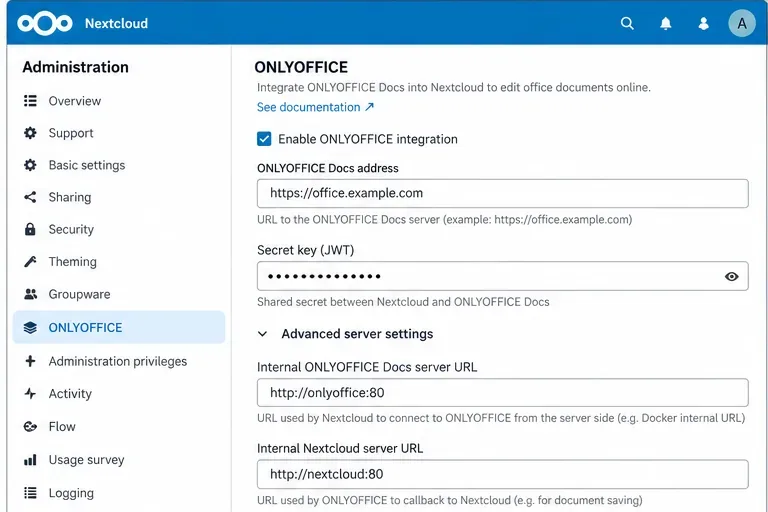Click the Nextcloud brand text

tap(116, 23)
